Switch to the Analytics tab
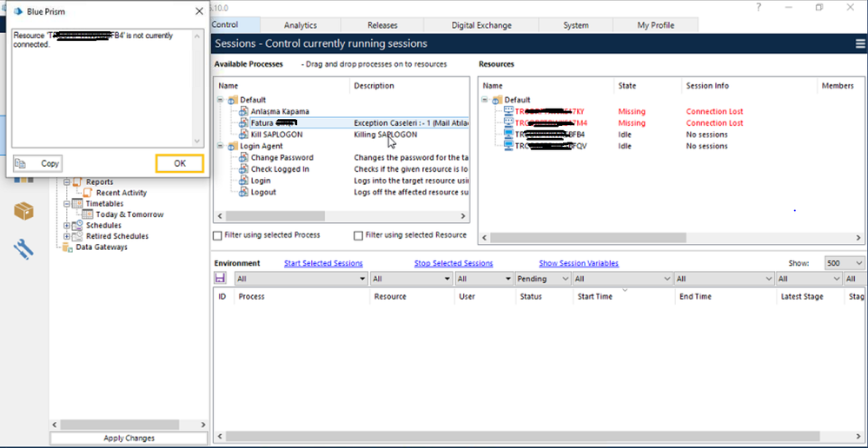868x448 pixels. (301, 25)
